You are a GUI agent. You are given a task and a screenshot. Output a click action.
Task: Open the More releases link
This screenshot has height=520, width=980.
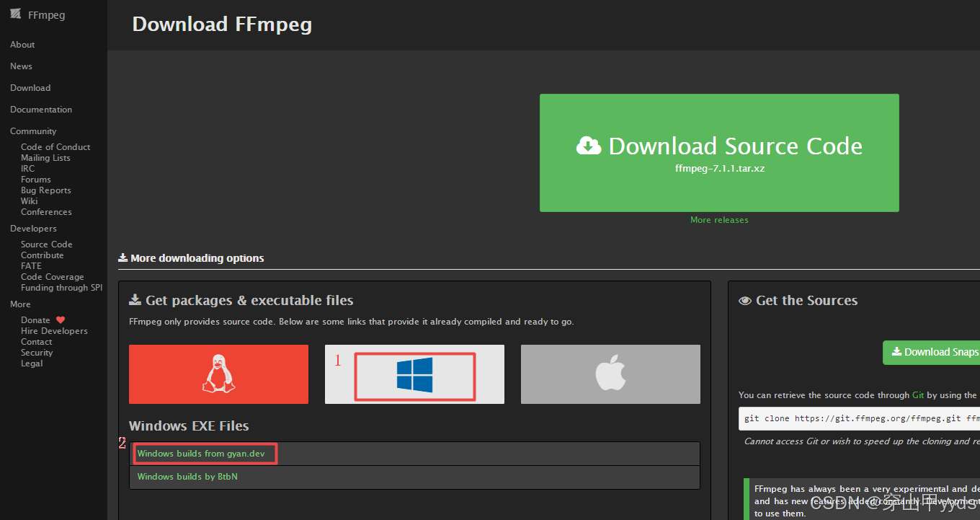point(719,220)
